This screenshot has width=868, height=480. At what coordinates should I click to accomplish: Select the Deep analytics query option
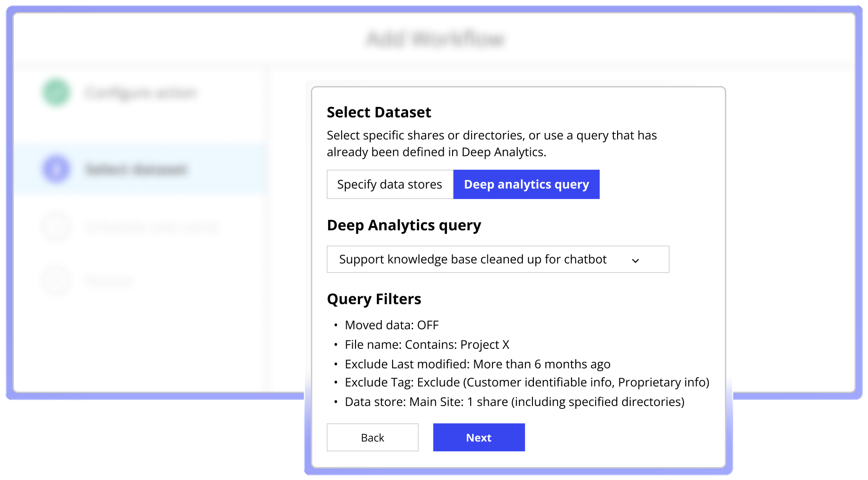click(x=526, y=185)
